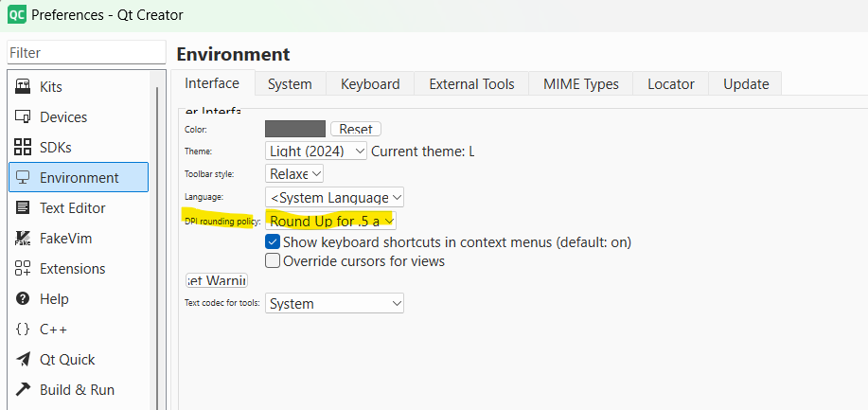Click the Devices label in sidebar
Viewport: 868px width, 410px height.
[63, 116]
